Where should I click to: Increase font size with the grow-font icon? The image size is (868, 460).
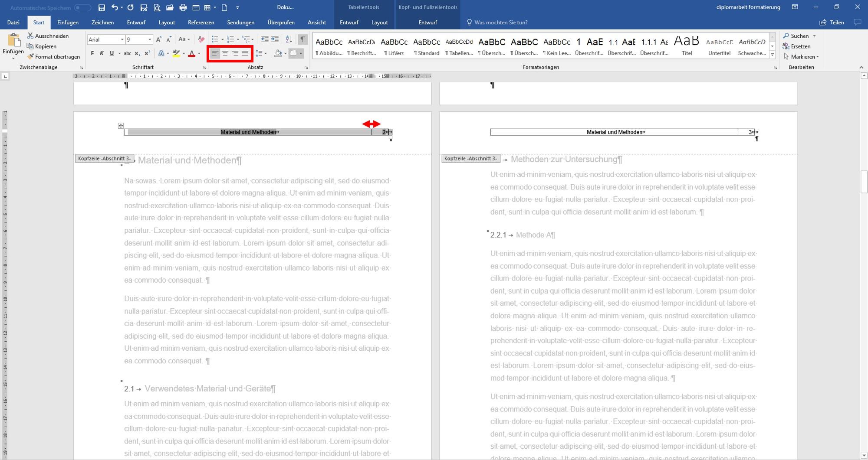click(159, 39)
